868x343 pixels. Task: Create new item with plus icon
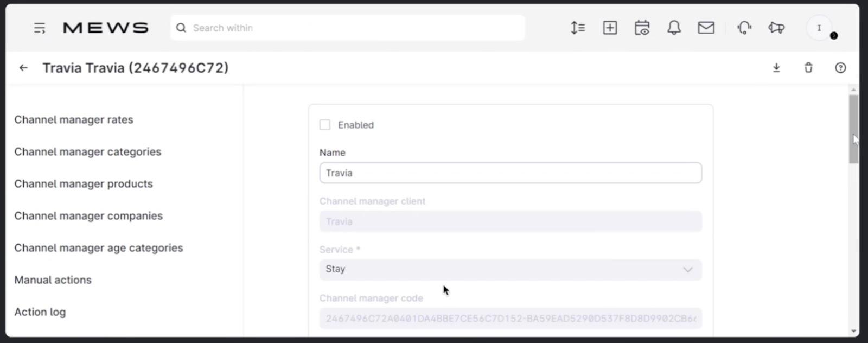[x=610, y=28]
